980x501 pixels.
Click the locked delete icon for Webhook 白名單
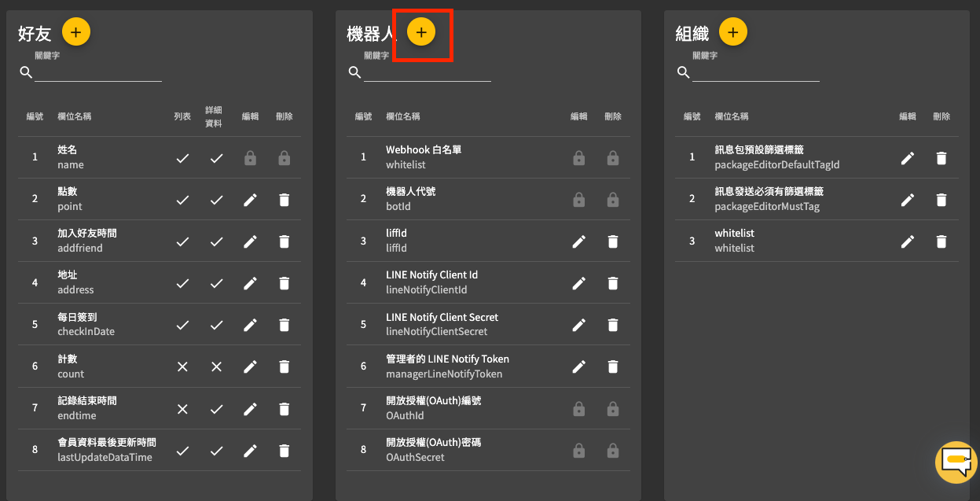(x=613, y=158)
